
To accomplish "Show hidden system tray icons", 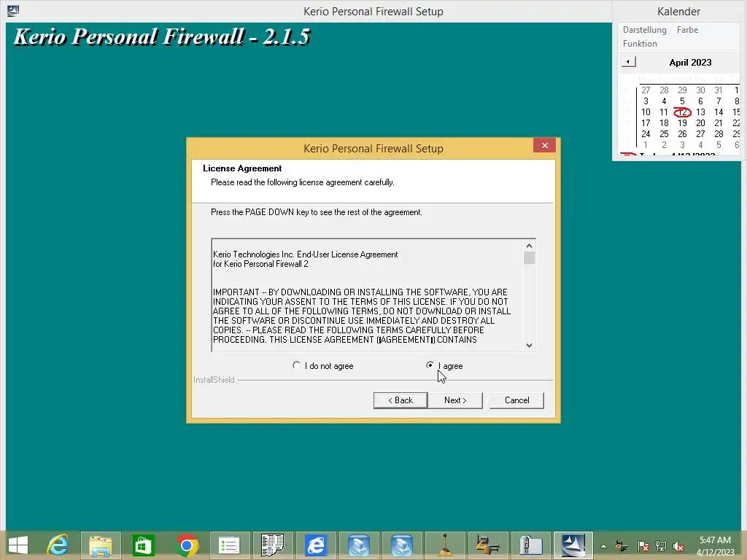I will pyautogui.click(x=603, y=546).
